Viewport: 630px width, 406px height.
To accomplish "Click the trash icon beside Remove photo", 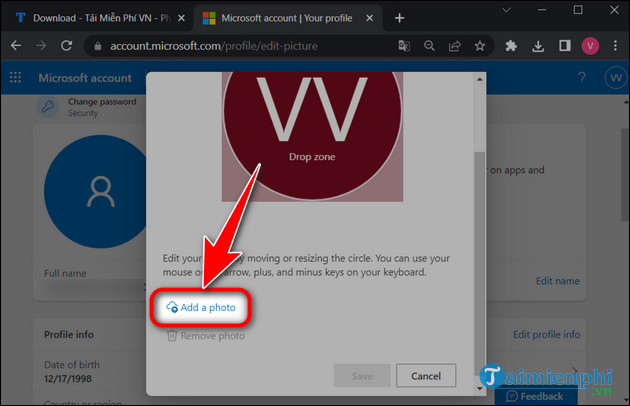I will pos(172,335).
